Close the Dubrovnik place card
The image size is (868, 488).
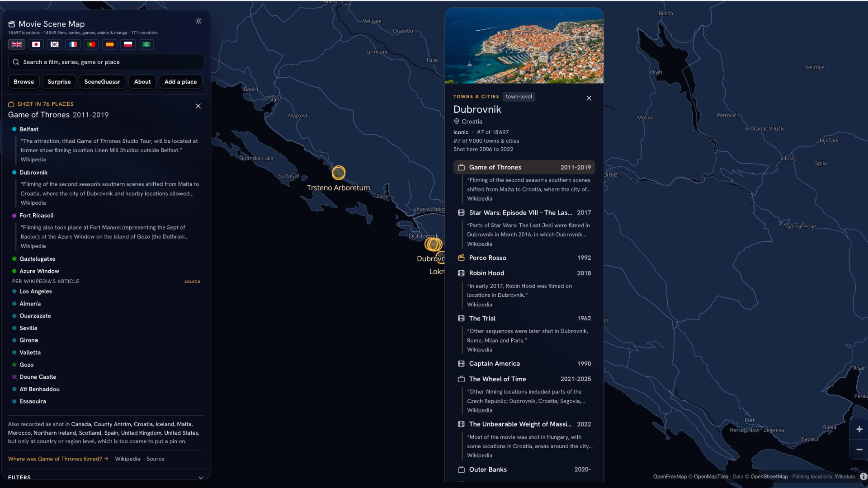click(589, 98)
